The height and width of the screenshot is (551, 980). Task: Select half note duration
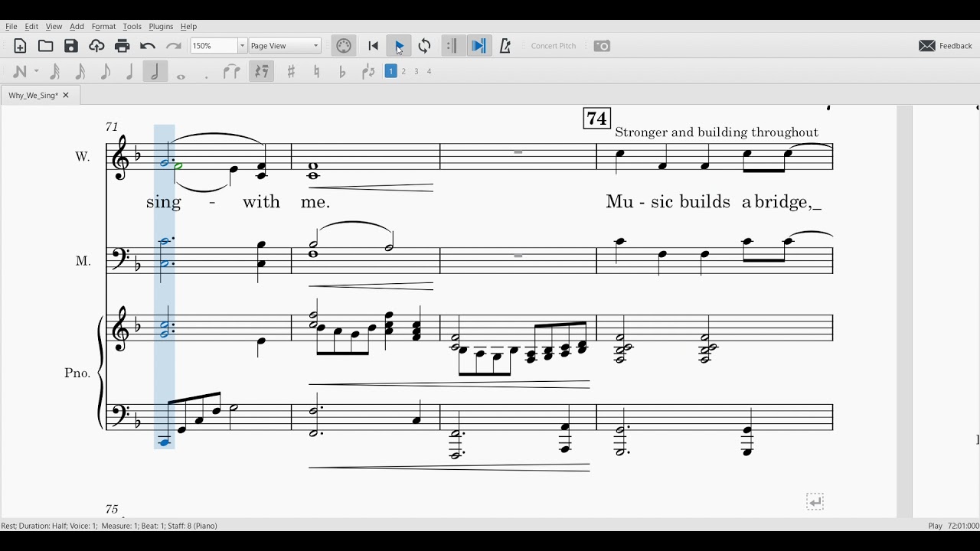pos(155,72)
